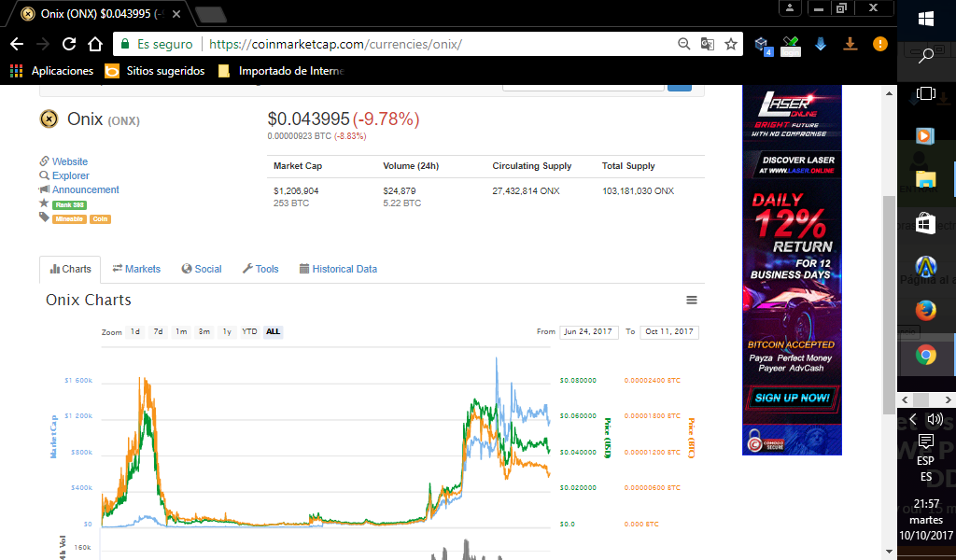Open Importado de Internet bookmarks folder
Image resolution: width=956 pixels, height=560 pixels.
click(x=282, y=71)
